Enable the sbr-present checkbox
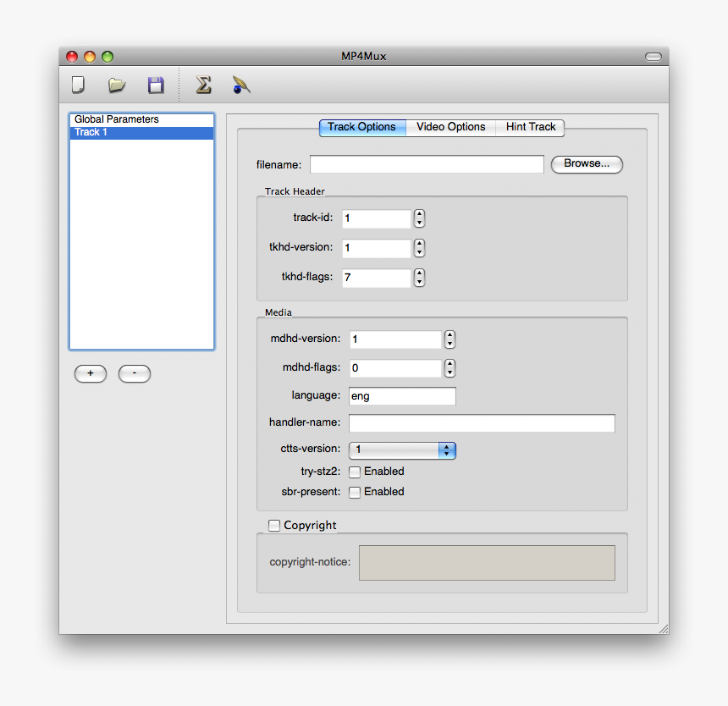This screenshot has height=706, width=728. (354, 492)
